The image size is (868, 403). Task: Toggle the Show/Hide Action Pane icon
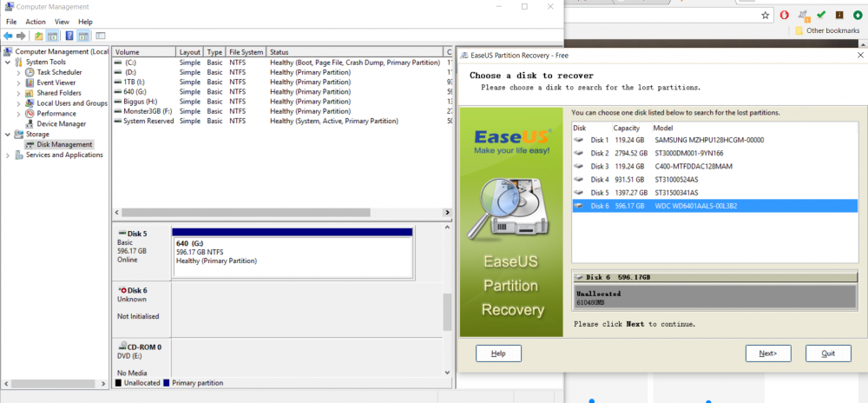tap(83, 36)
